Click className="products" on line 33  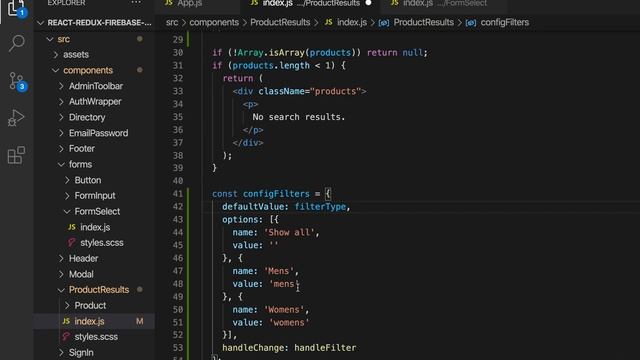tap(309, 91)
